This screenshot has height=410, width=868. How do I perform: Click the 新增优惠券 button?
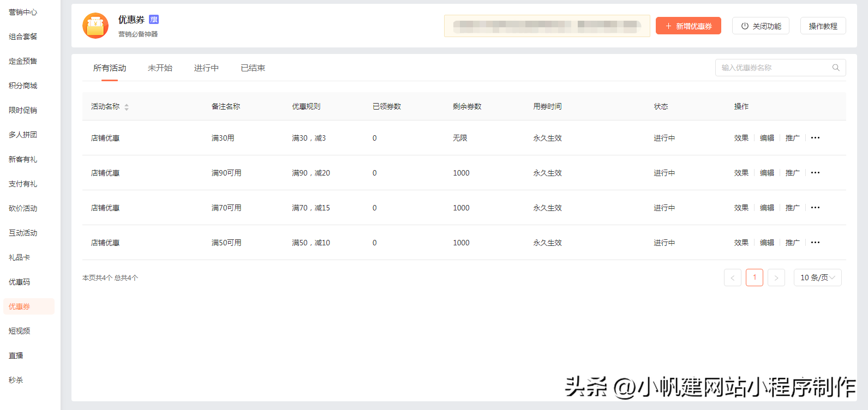pyautogui.click(x=688, y=26)
